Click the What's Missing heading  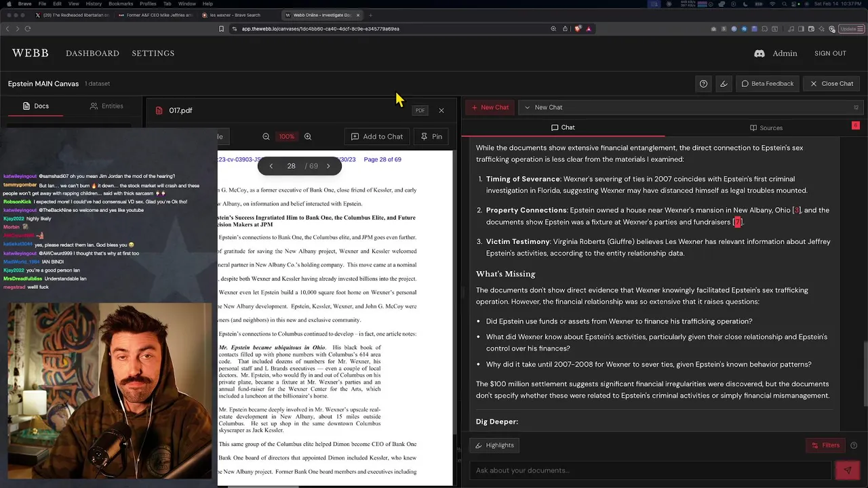505,274
